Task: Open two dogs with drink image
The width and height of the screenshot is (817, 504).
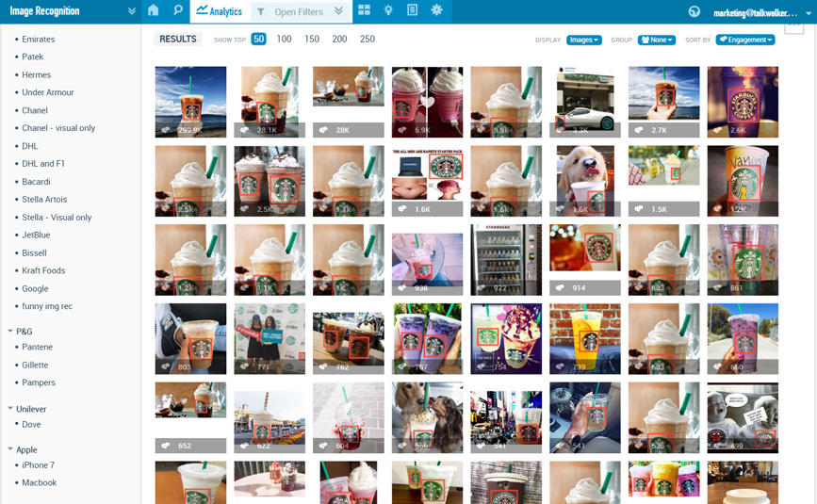Action: pyautogui.click(x=427, y=417)
